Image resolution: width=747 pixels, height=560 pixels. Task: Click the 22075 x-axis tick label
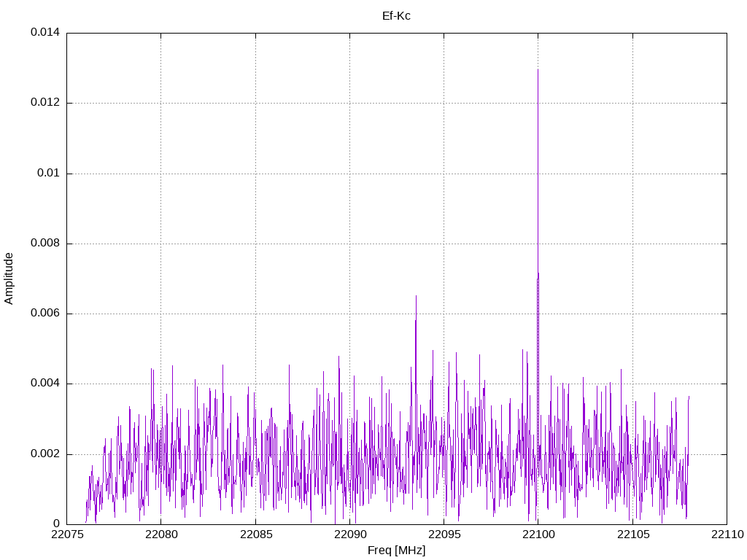[66, 535]
